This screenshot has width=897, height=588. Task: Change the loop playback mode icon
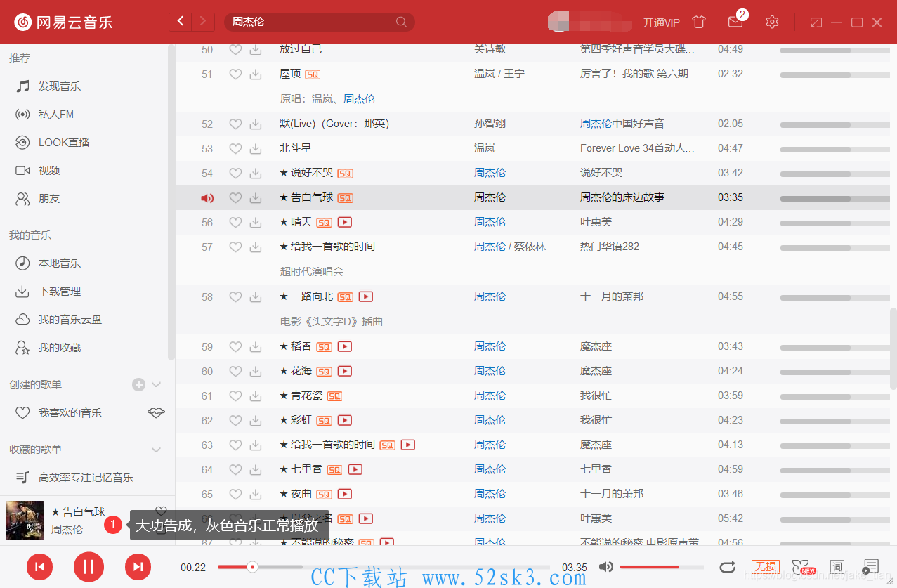tap(728, 567)
